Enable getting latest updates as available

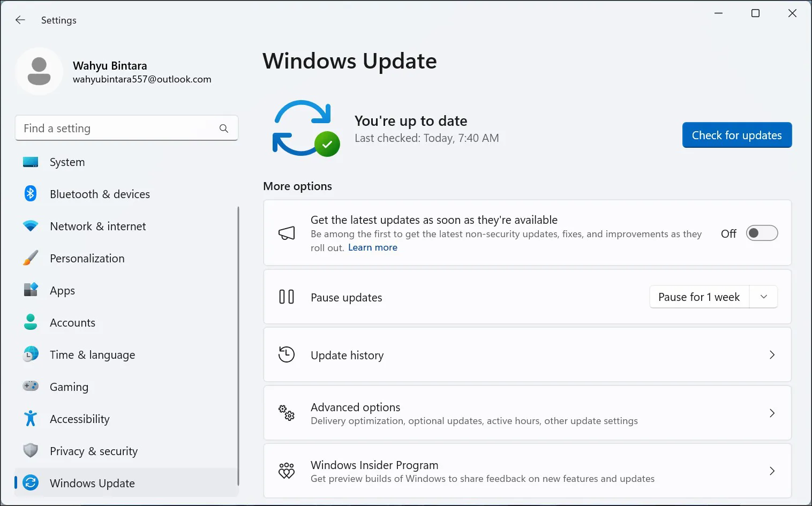point(761,233)
